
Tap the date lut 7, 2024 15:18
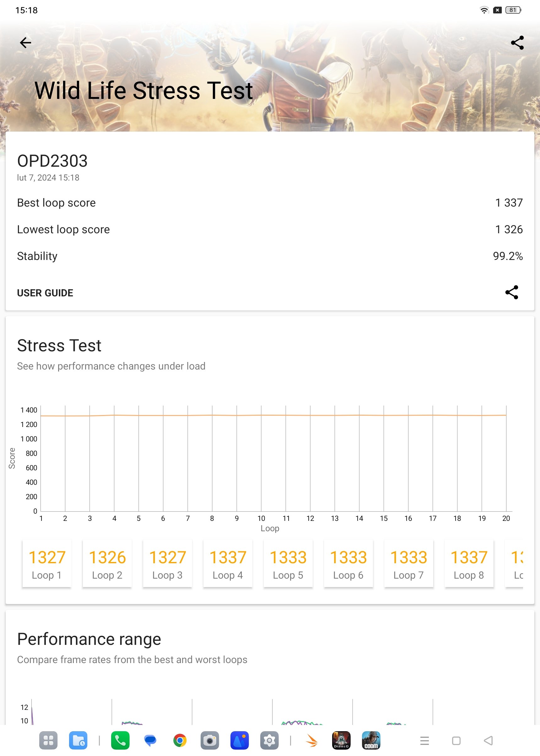(48, 177)
